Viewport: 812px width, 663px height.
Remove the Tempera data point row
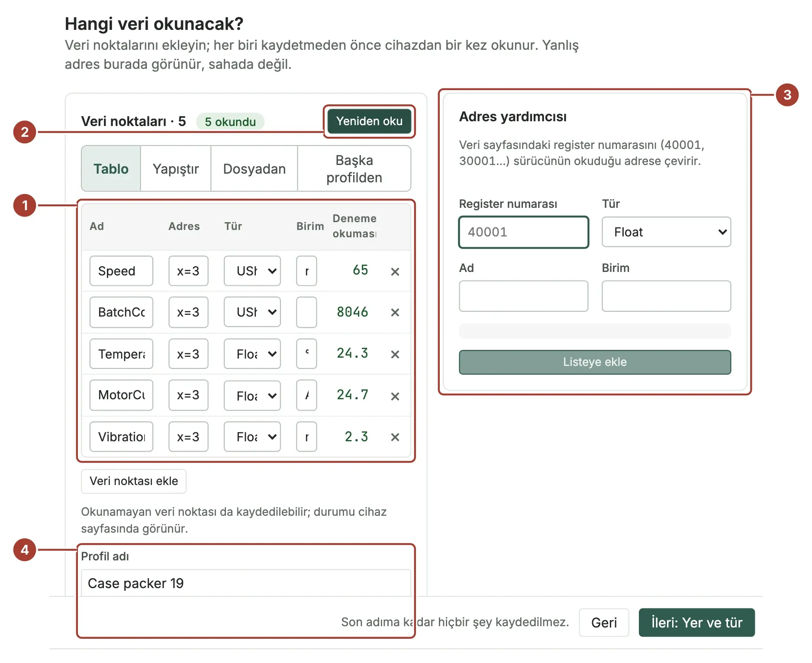point(395,354)
